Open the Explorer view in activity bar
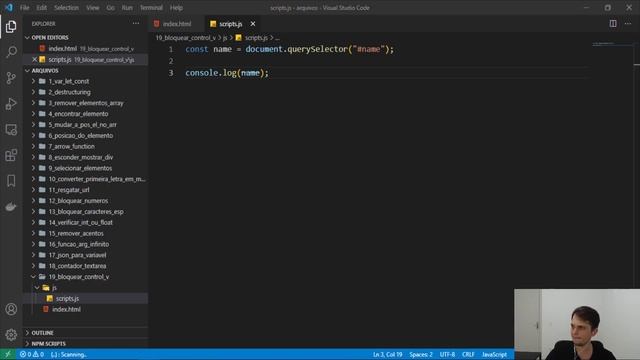Image resolution: width=640 pixels, height=360 pixels. coord(11,27)
